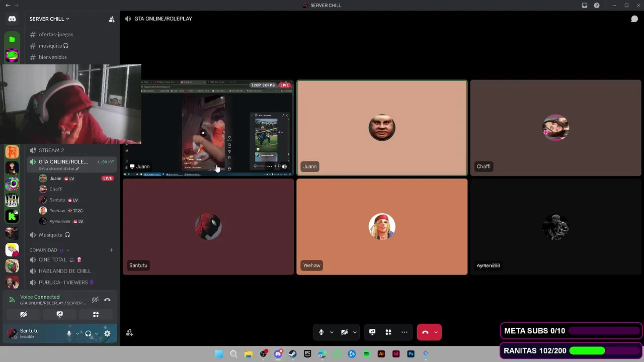Screen dimensions: 644x362
Task: Hang up with the red disconnect button
Action: (425, 332)
